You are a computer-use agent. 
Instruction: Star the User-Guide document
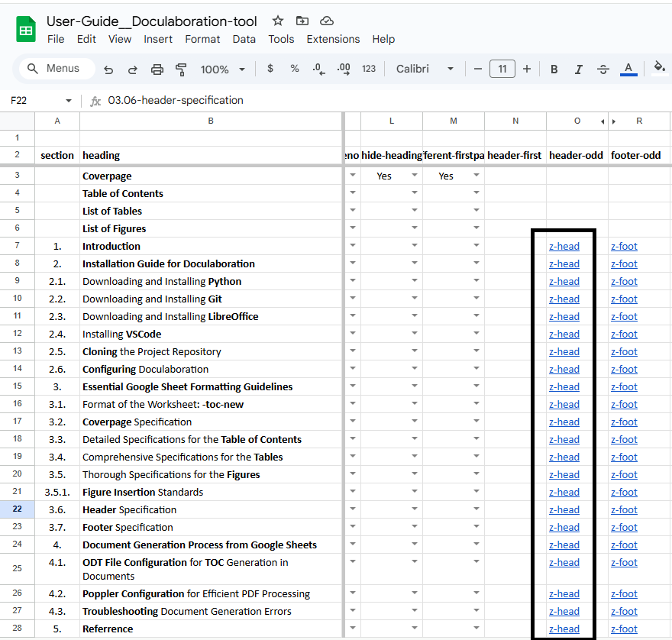click(278, 21)
